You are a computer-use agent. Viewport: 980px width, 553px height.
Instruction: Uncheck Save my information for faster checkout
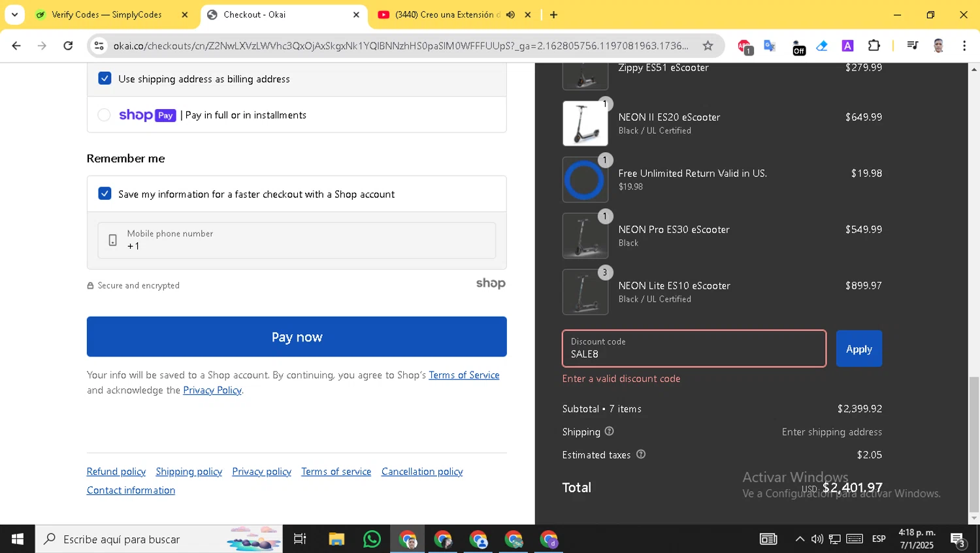(105, 194)
